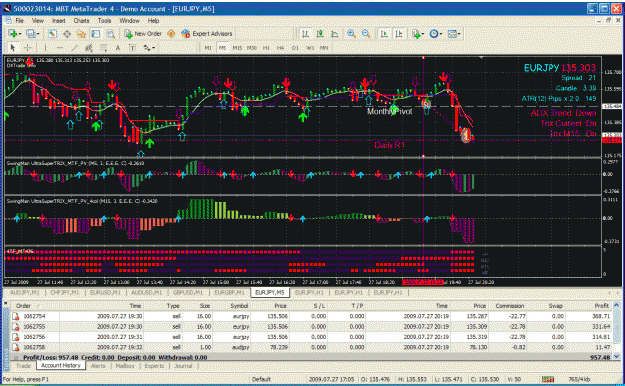Toggle the Terminal panel icon

coord(96,34)
